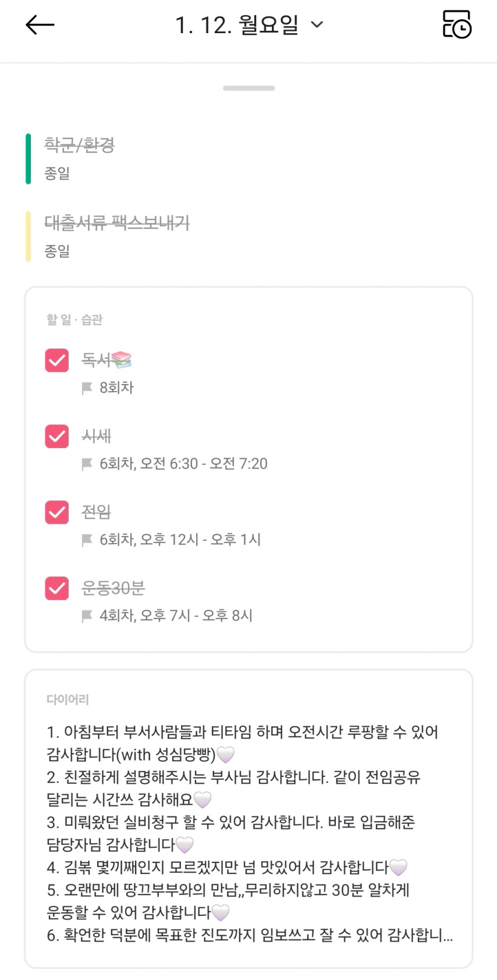Open the 대출서류 팩스보내기 event
Viewport: 497px width, 980px height.
[117, 223]
